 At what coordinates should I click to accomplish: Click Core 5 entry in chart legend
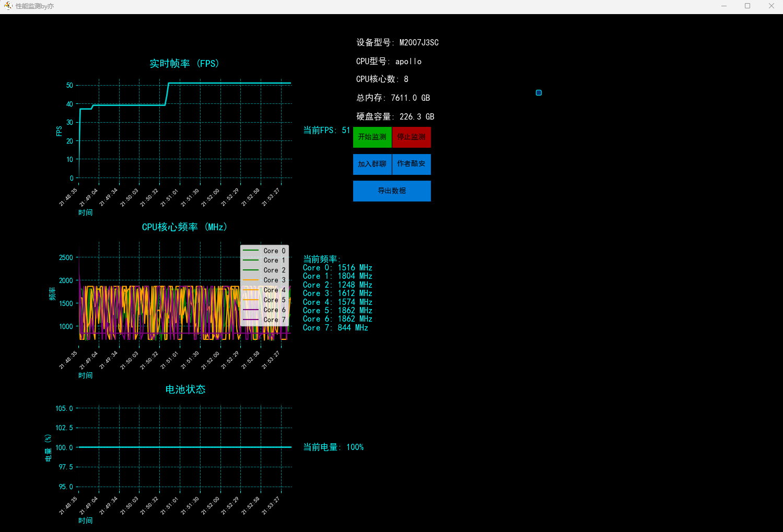tap(264, 300)
